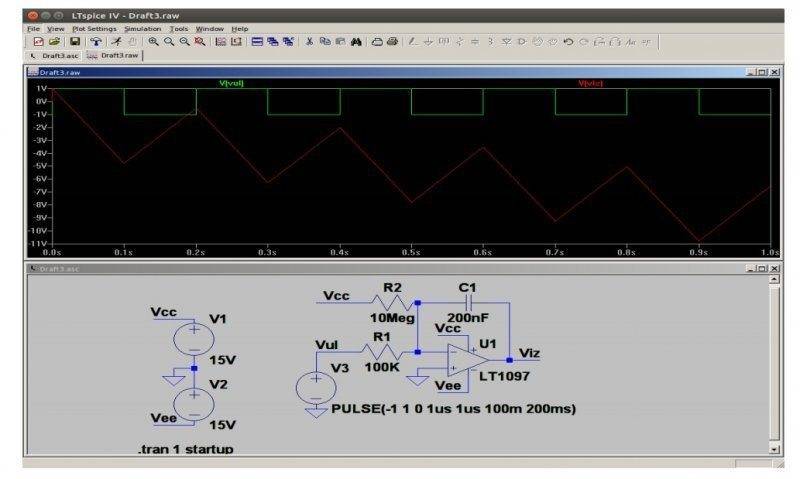The height and width of the screenshot is (479, 800).
Task: Click the Save floppy disk icon
Action: (x=75, y=42)
